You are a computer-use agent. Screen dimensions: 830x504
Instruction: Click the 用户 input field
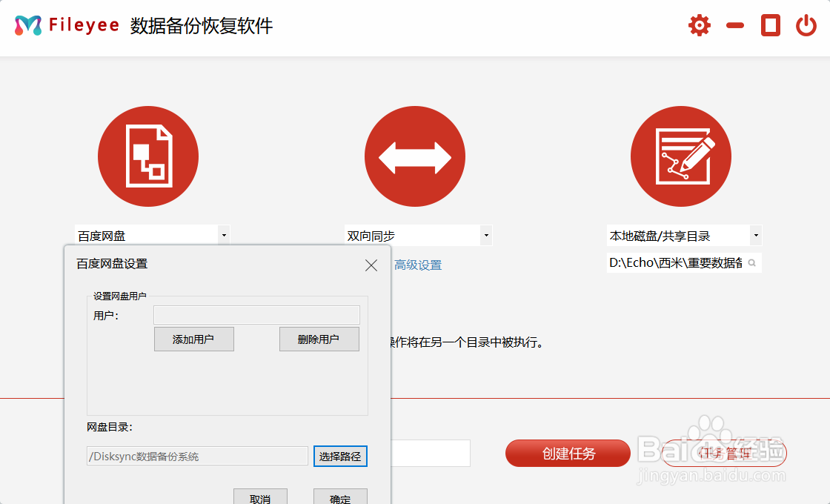tap(256, 314)
